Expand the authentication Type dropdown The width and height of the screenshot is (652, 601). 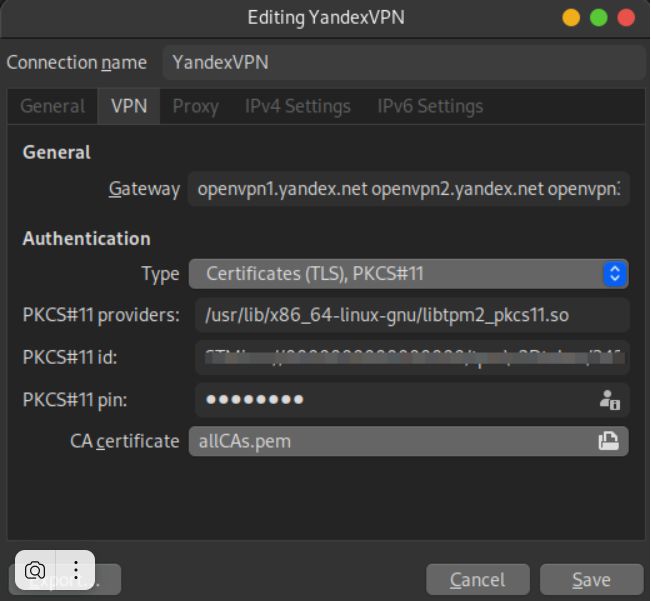(x=408, y=273)
